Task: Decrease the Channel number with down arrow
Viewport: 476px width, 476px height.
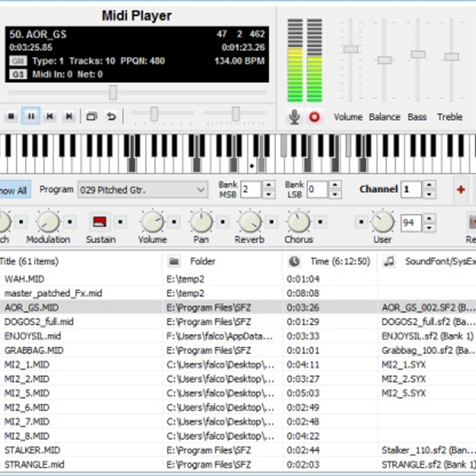Action: pyautogui.click(x=429, y=194)
